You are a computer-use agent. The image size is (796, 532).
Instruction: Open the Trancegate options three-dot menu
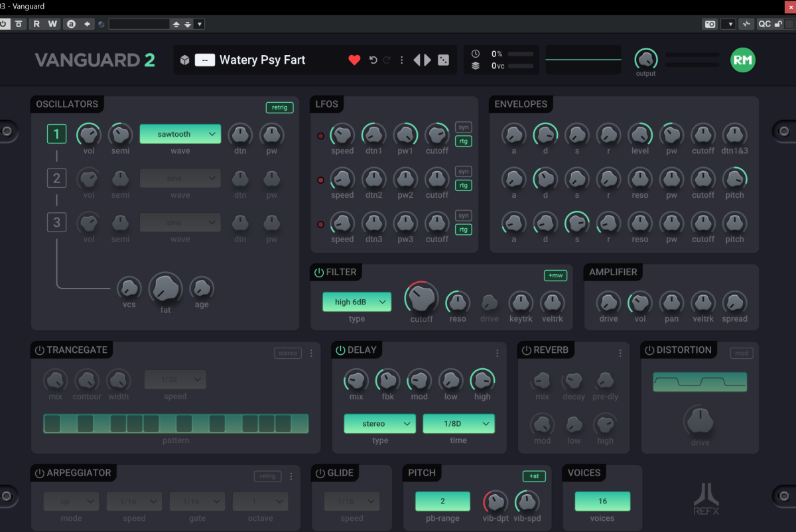click(x=311, y=354)
